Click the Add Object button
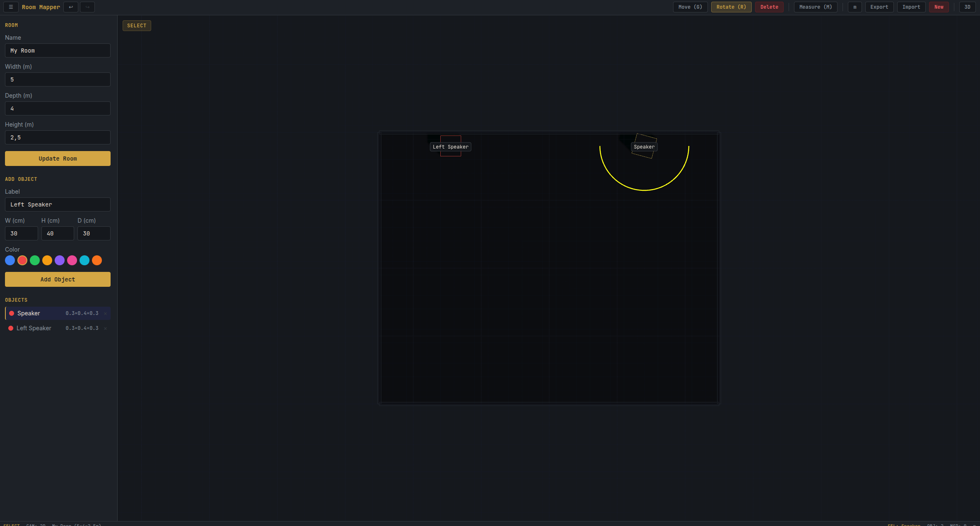980x526 pixels. [58, 279]
